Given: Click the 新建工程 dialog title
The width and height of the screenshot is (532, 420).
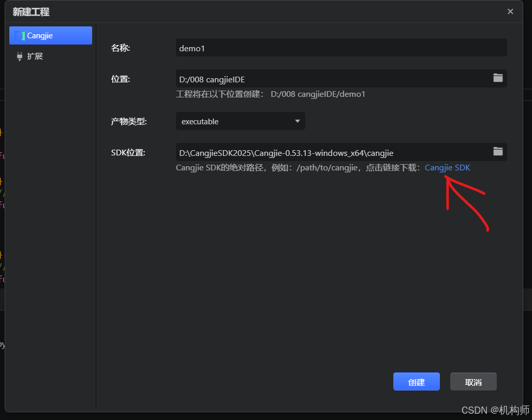Looking at the screenshot, I should 31,12.
